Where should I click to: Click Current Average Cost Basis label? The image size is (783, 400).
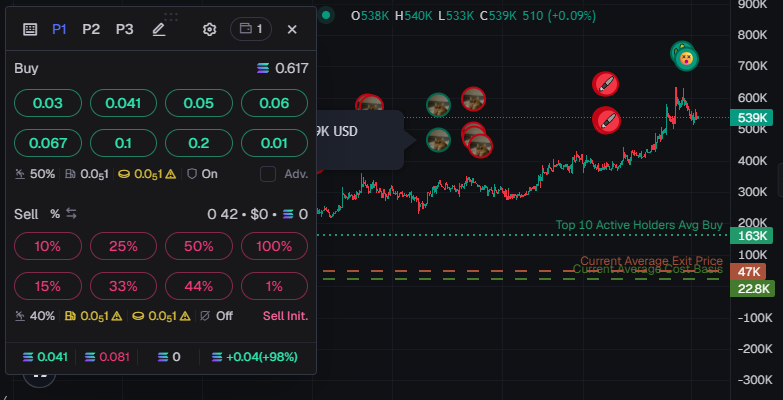pyautogui.click(x=648, y=270)
